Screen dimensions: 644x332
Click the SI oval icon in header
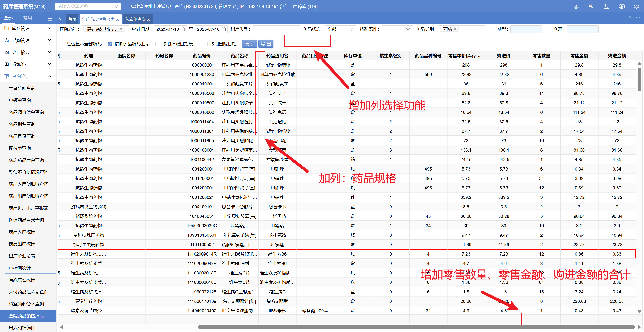(x=622, y=6)
